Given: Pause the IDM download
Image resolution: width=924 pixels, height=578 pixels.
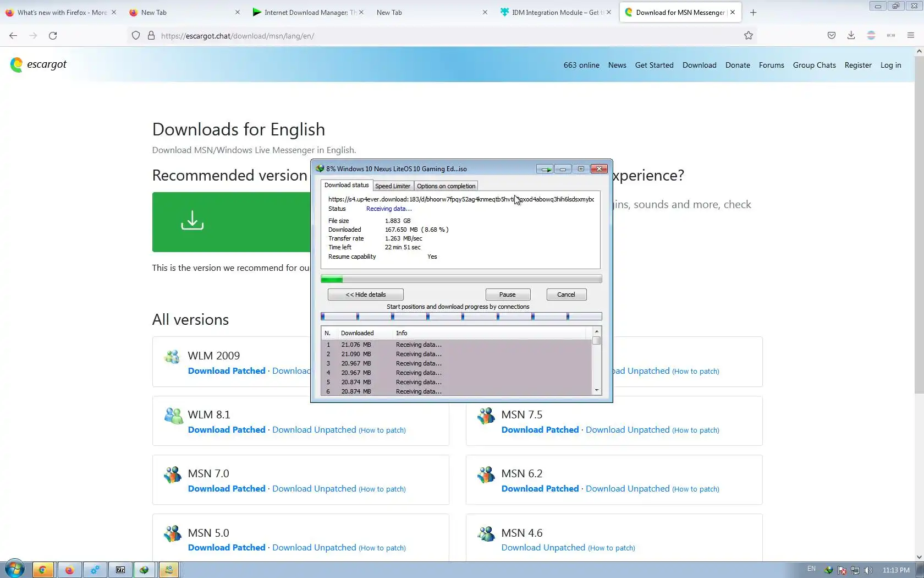Looking at the screenshot, I should pyautogui.click(x=508, y=295).
